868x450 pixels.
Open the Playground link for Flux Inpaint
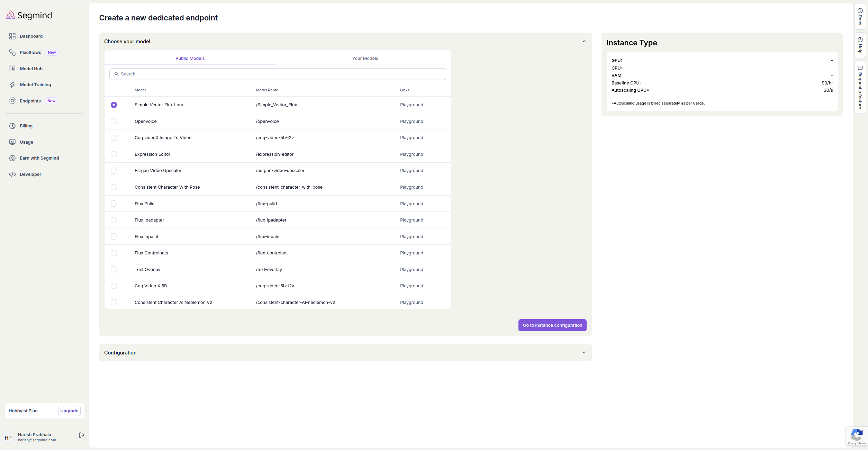(412, 237)
